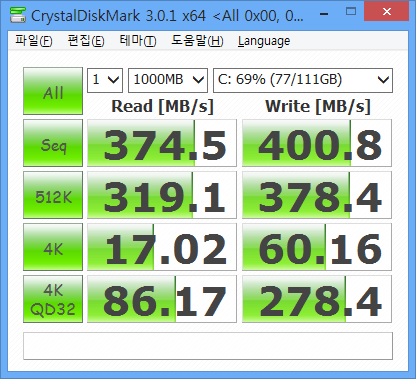The width and height of the screenshot is (418, 384).
Task: Click the 4K read result 17.02
Action: click(162, 247)
